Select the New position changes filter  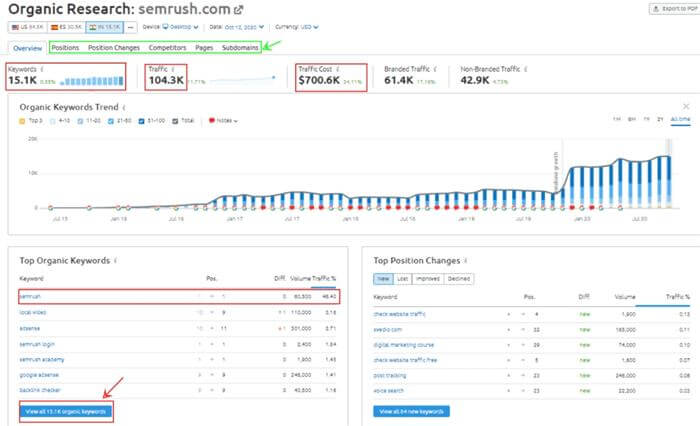[383, 279]
